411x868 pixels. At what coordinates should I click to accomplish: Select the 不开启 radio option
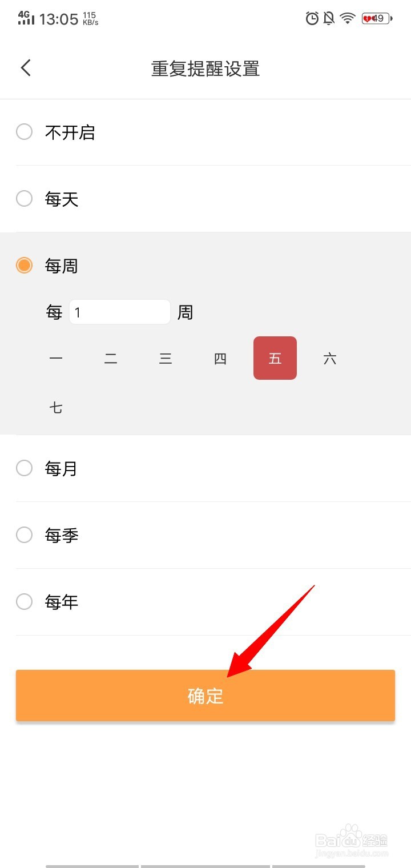click(x=205, y=132)
